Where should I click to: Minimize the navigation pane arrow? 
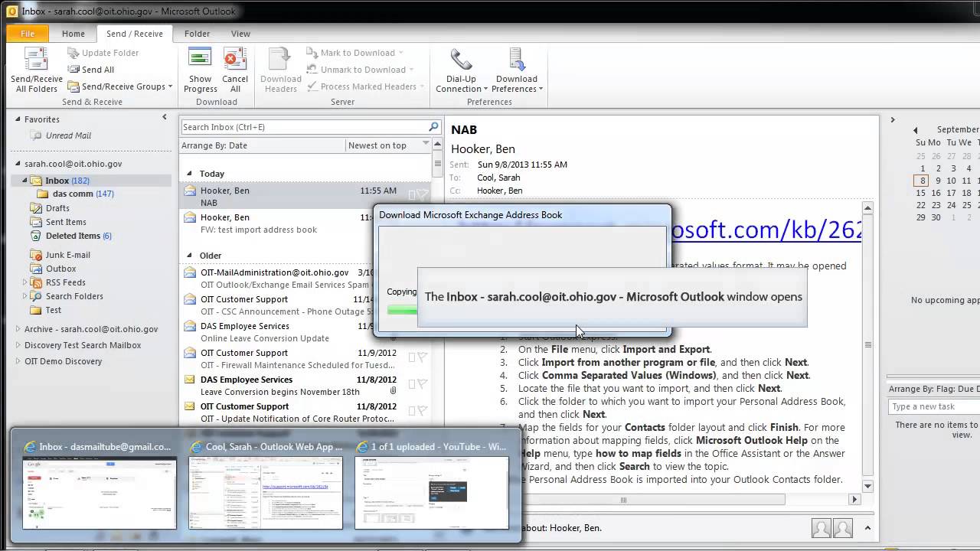(x=164, y=117)
